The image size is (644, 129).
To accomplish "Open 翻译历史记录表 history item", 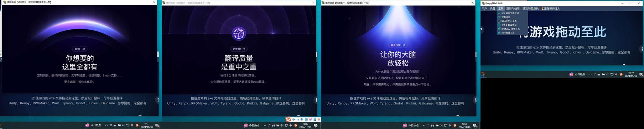I will tap(509, 21).
